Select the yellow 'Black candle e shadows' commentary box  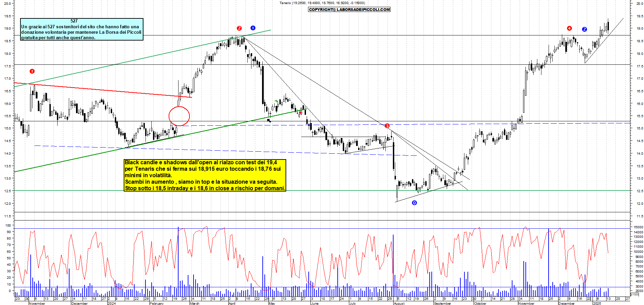click(205, 175)
